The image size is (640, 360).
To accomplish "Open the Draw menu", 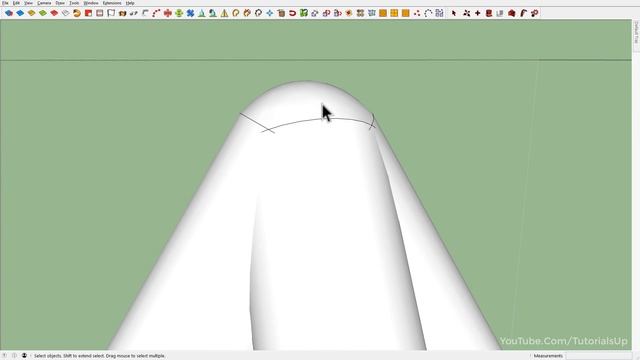I will [60, 3].
